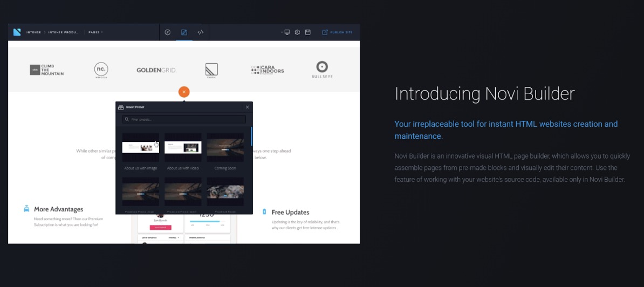This screenshot has height=287, width=644.
Task: Click the Free Updates heading
Action: click(x=290, y=212)
